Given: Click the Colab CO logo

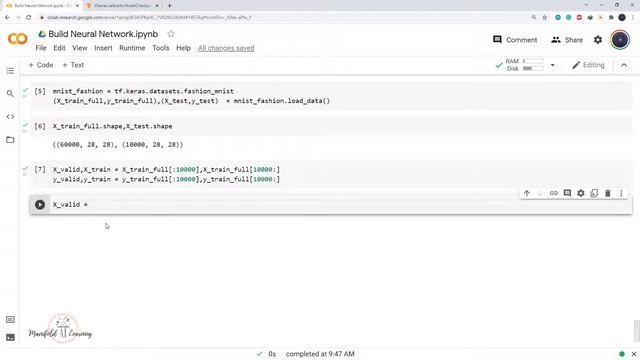Looking at the screenshot, I should pyautogui.click(x=18, y=39).
